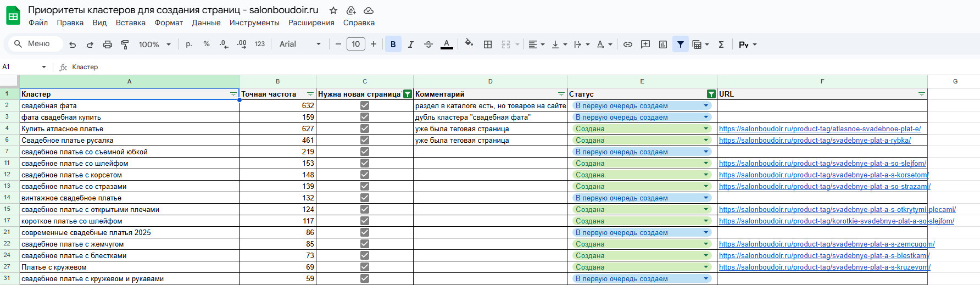
Task: Click the undo icon in toolbar
Action: click(73, 44)
